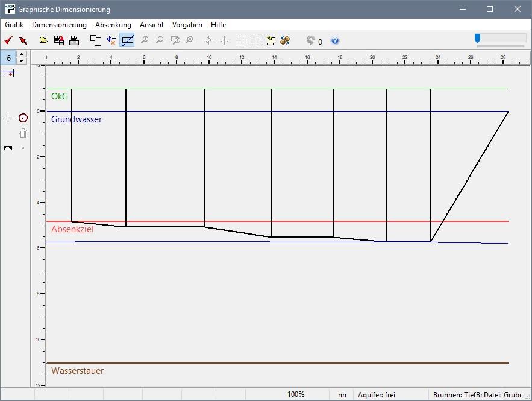Toggle the grid display icon

(x=256, y=40)
